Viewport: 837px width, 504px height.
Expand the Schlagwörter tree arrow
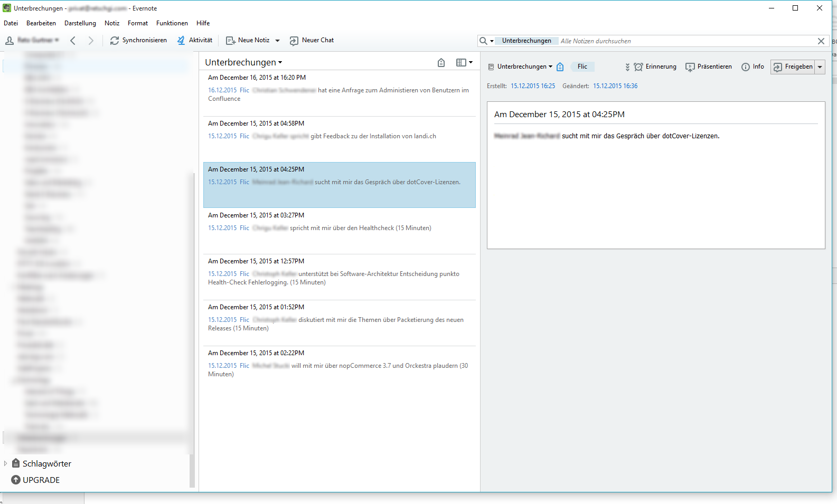pyautogui.click(x=5, y=463)
